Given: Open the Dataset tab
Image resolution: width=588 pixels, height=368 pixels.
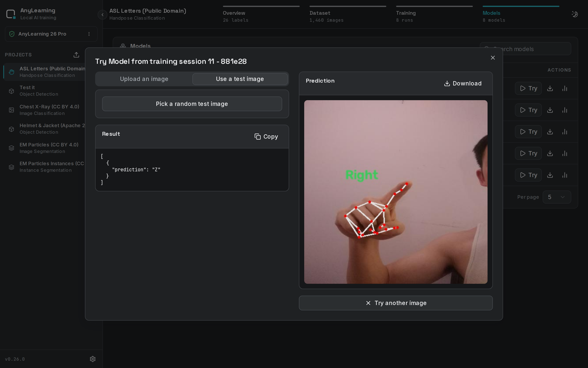Looking at the screenshot, I should coord(348,14).
